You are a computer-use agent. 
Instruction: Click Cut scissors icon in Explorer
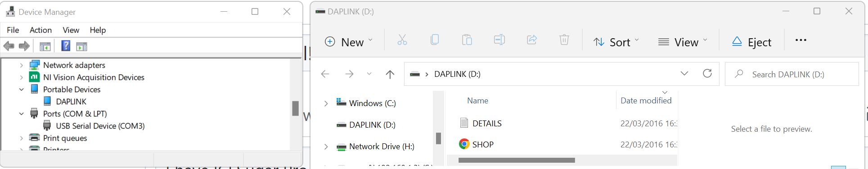[x=402, y=40]
